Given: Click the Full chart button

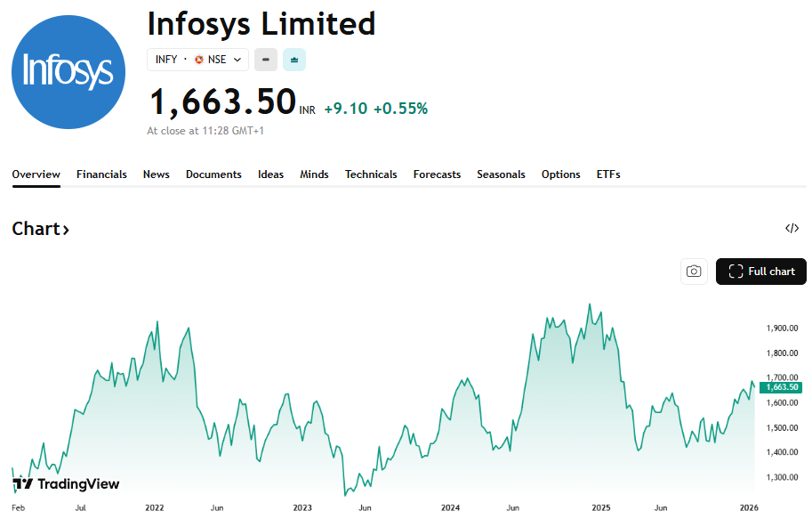Looking at the screenshot, I should (760, 272).
